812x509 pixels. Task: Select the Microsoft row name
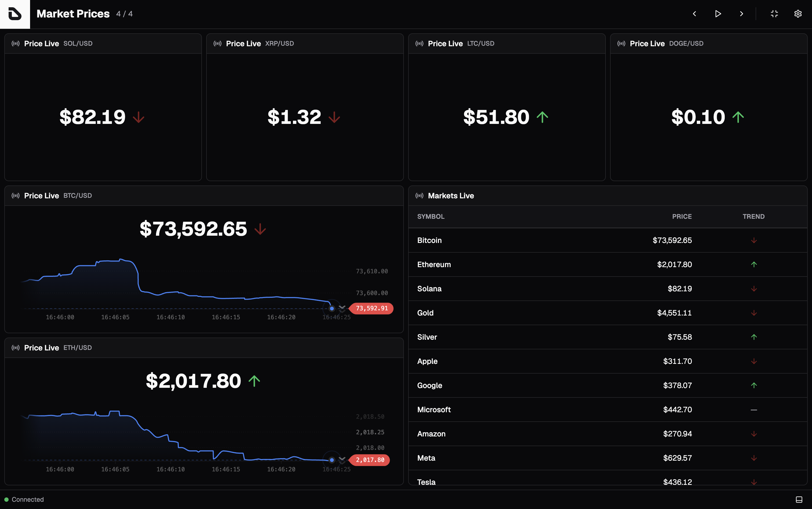click(434, 410)
